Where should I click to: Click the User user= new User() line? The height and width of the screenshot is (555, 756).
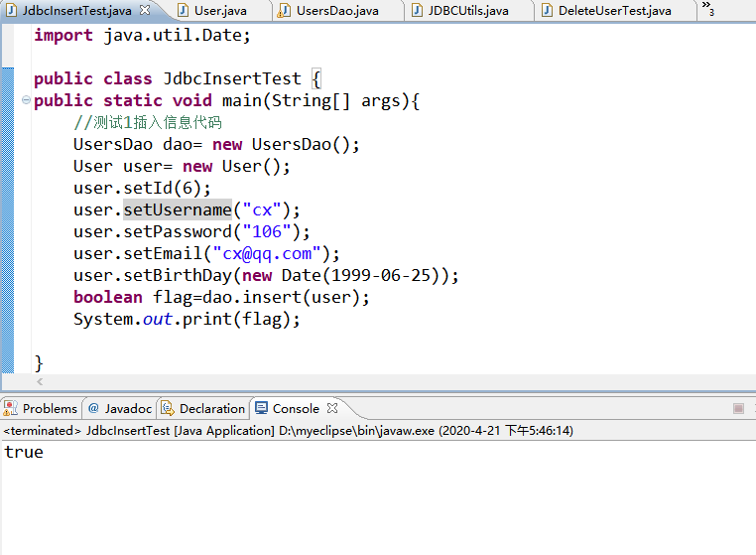point(182,167)
